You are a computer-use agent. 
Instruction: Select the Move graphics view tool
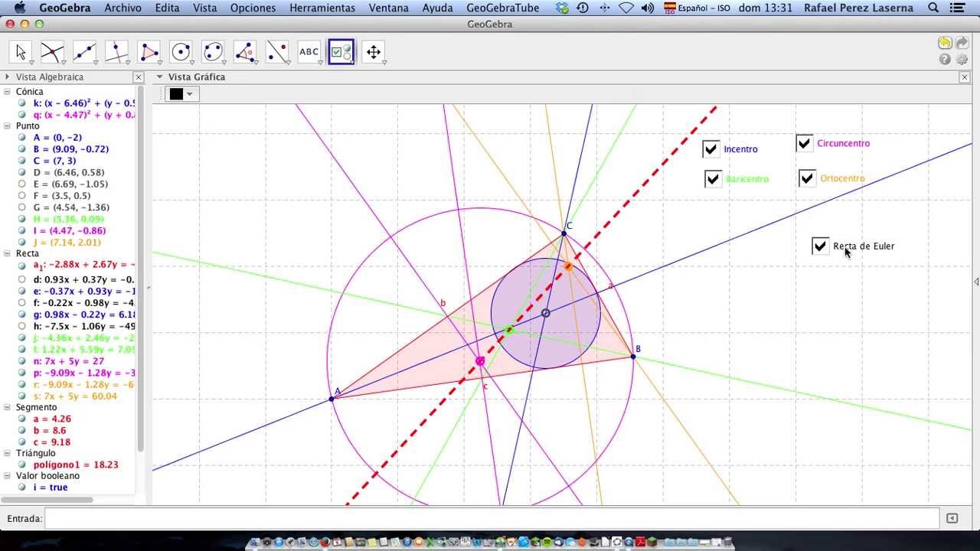(x=374, y=52)
